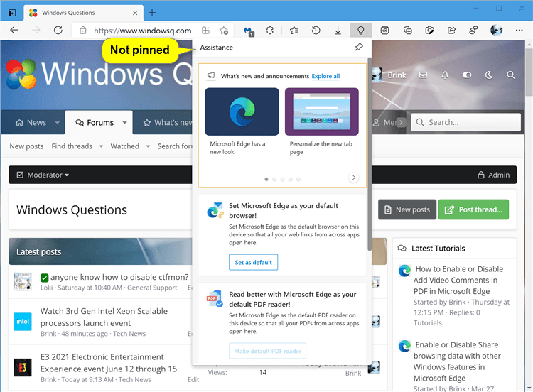Screen dimensions: 533x392
Task: Select the second carousel dot indicator
Action: point(274,180)
